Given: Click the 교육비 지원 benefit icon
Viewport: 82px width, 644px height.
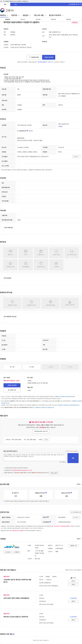Looking at the screenshot, I should (x=56, y=252).
